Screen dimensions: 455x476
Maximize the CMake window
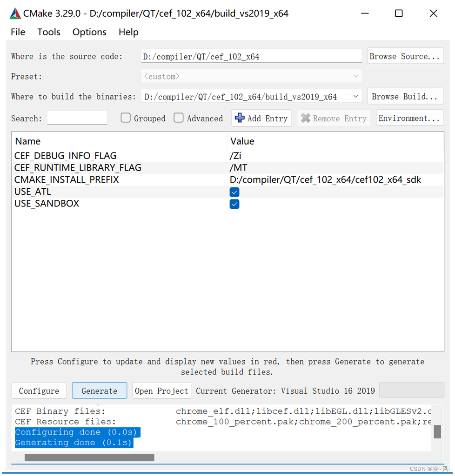click(399, 13)
